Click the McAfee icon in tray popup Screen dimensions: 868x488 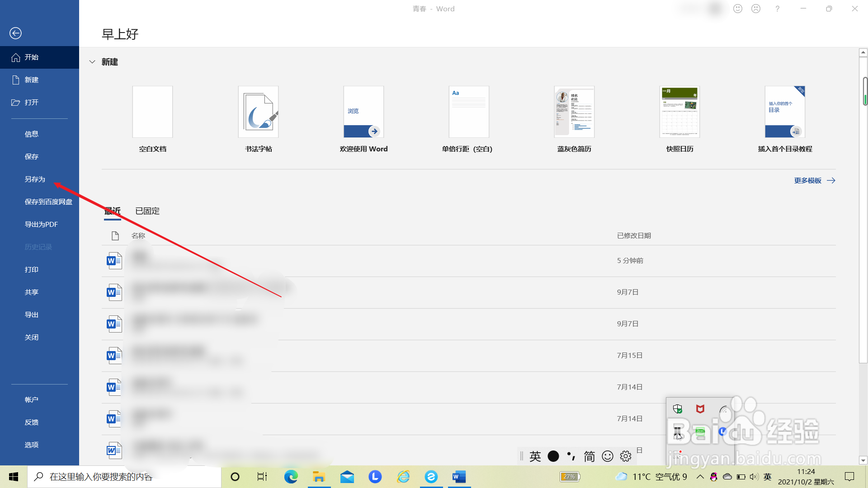coord(700,409)
